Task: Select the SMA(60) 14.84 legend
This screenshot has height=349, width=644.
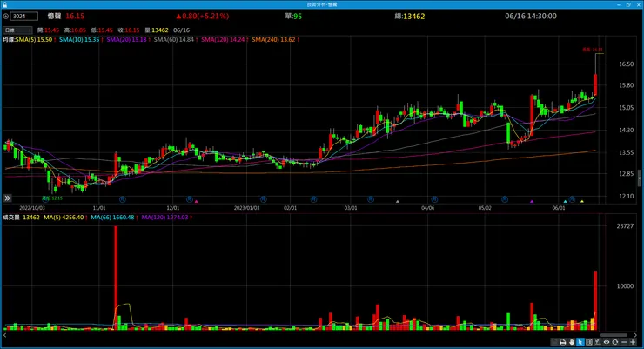Action: (176, 40)
